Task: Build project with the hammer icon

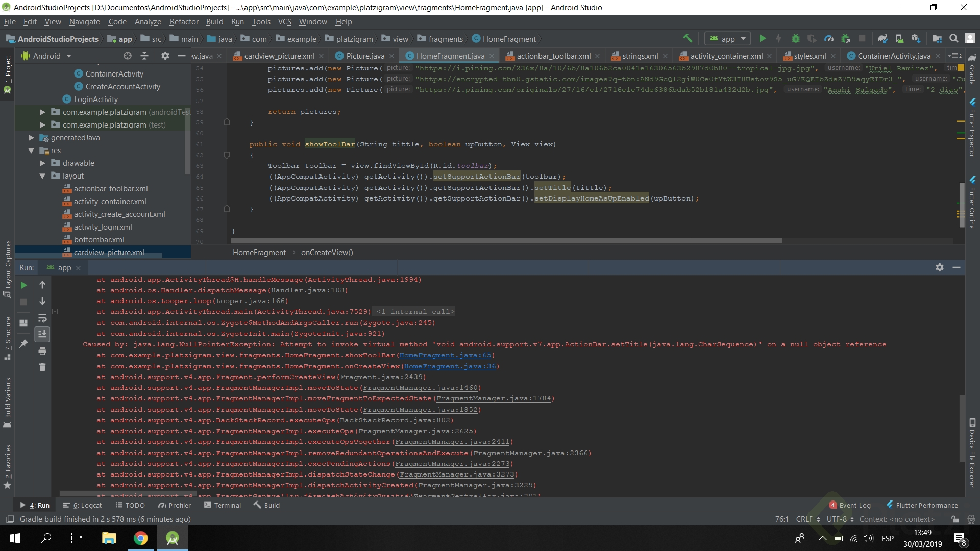Action: pyautogui.click(x=688, y=38)
